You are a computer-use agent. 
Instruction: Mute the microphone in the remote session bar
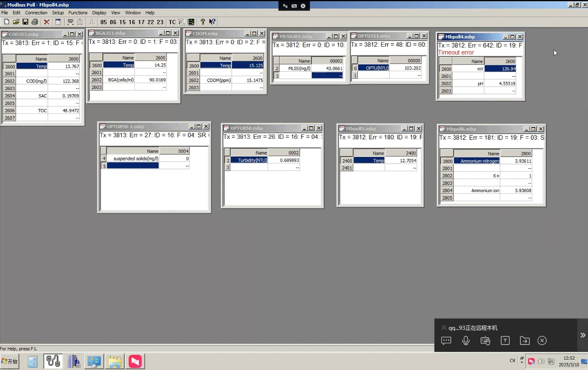point(466,340)
